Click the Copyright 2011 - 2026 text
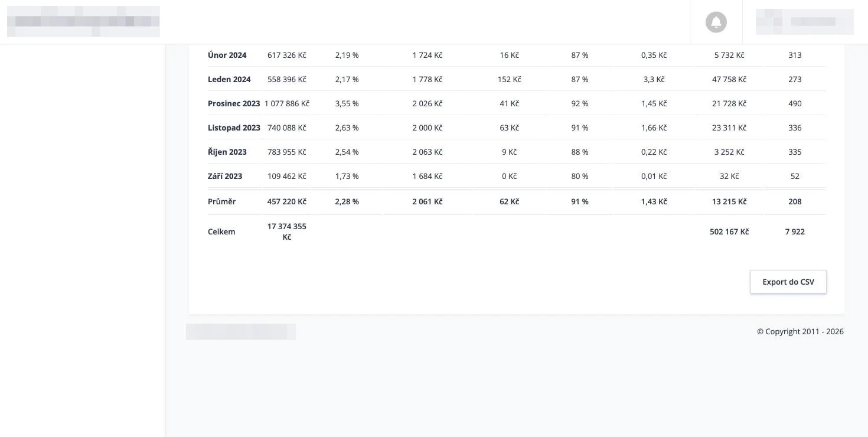 click(800, 331)
